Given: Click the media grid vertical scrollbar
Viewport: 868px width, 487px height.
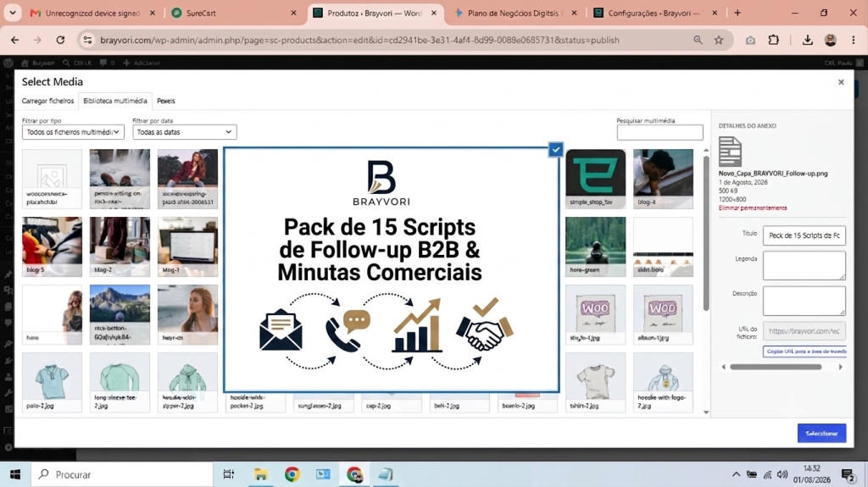Looking at the screenshot, I should click(706, 232).
